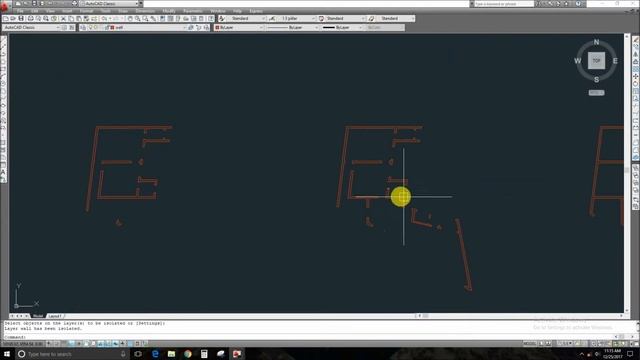Open the Dimension menu
Image resolution: width=640 pixels, height=360 pixels.
click(x=145, y=11)
